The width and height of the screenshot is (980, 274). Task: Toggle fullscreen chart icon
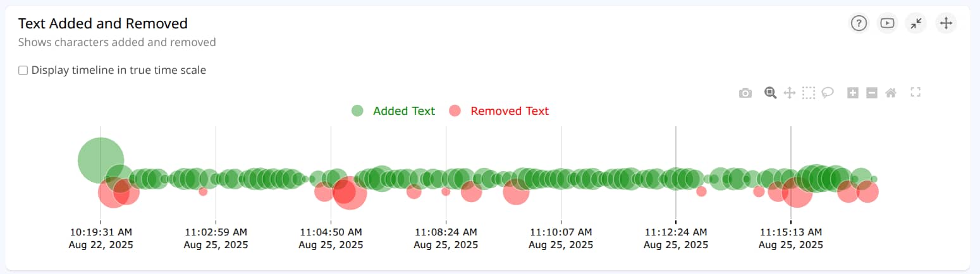tap(916, 92)
